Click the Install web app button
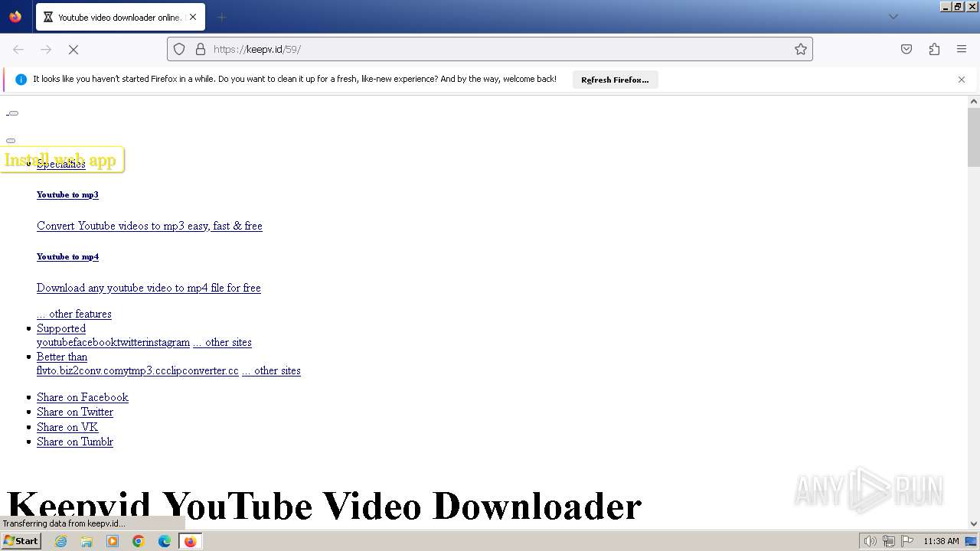The height and width of the screenshot is (551, 980). pos(61,159)
